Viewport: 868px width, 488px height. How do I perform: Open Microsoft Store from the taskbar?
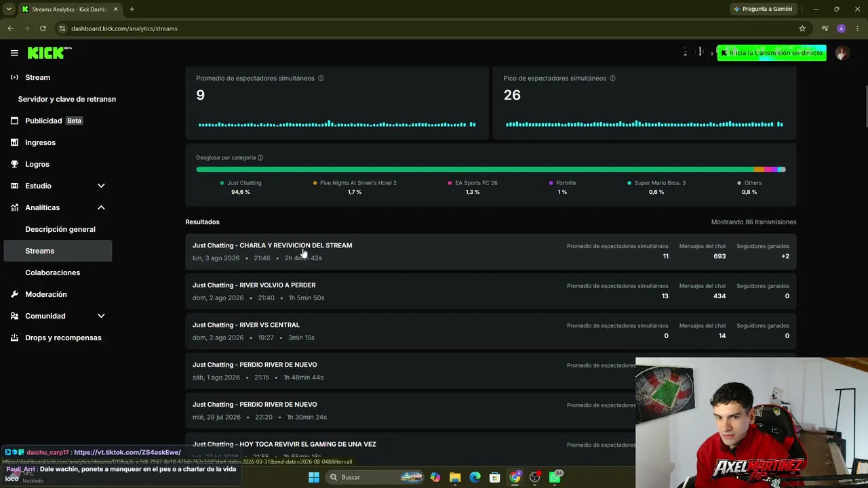[495, 477]
